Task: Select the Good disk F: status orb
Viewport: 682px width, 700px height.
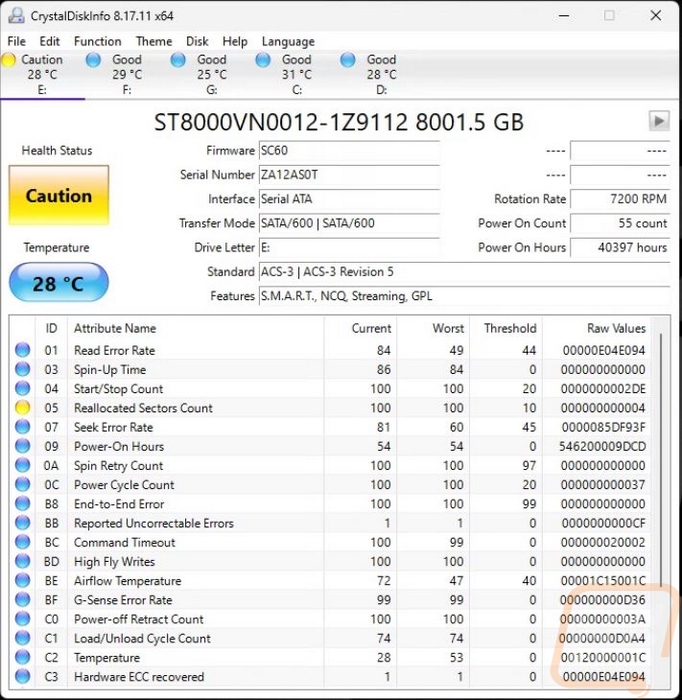Action: pyautogui.click(x=93, y=60)
